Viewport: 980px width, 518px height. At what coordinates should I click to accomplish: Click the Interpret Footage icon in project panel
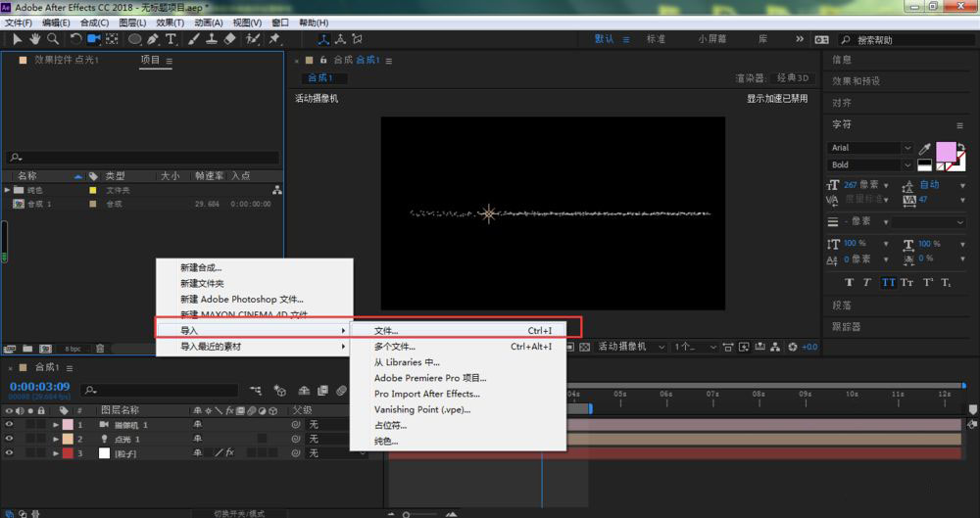pyautogui.click(x=10, y=349)
